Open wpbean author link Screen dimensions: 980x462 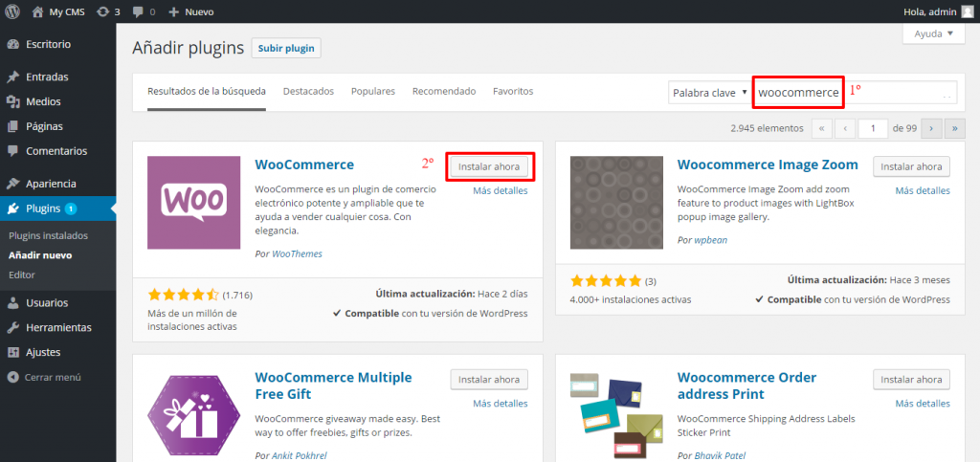pos(711,240)
